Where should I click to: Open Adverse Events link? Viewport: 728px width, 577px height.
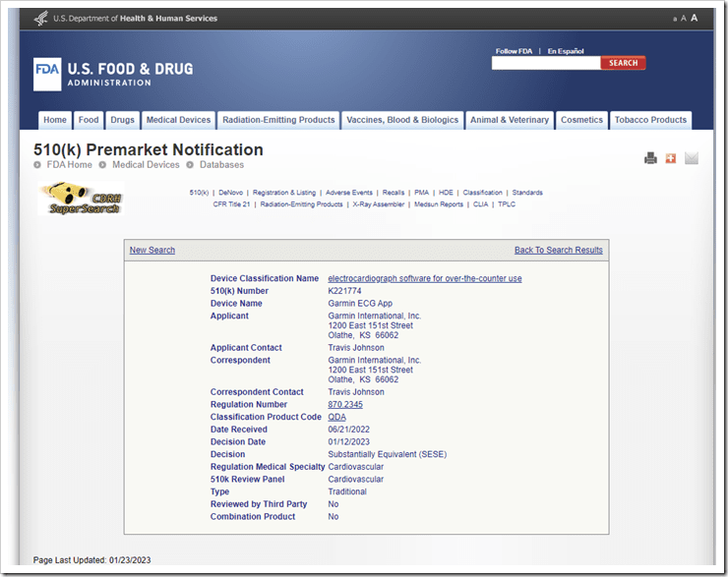click(x=349, y=193)
